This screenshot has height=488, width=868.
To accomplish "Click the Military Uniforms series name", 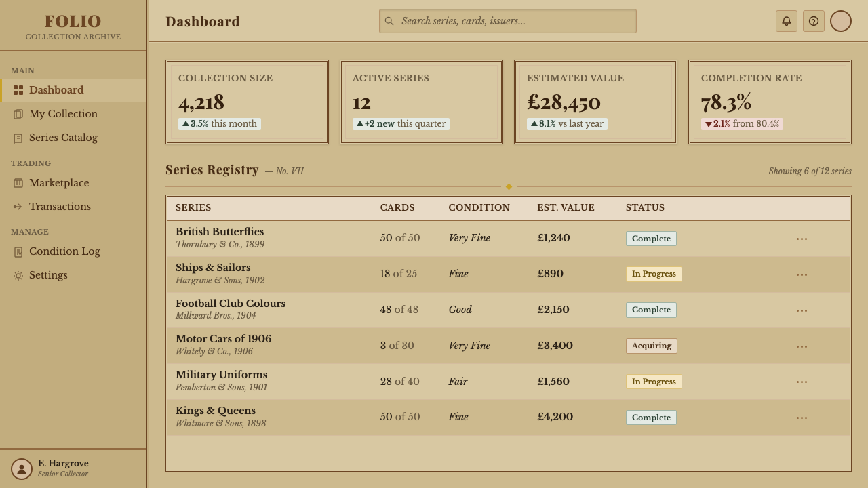I will click(221, 375).
